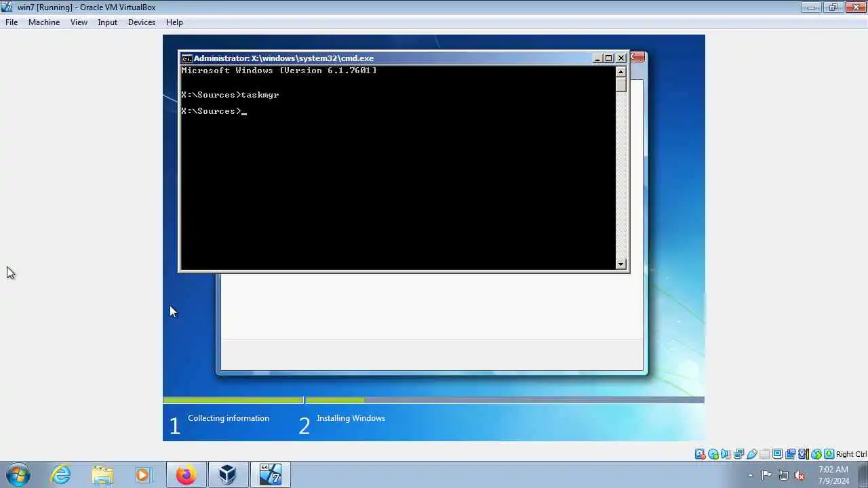Click the VirtualBox window title icon
Screen dimensions: 868x488
[7, 7]
